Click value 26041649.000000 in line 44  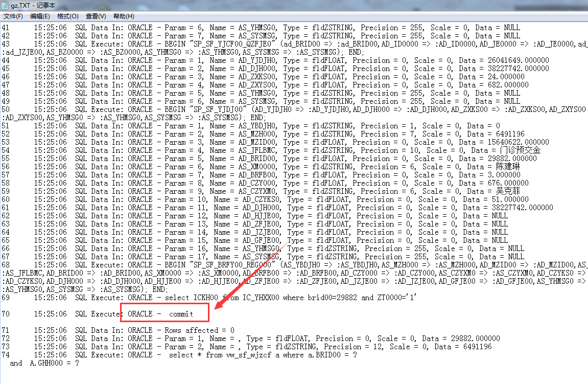tap(518, 60)
